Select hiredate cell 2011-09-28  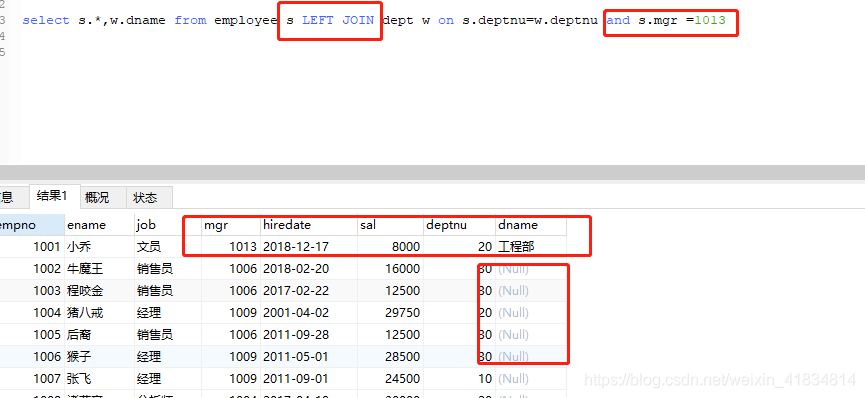309,335
